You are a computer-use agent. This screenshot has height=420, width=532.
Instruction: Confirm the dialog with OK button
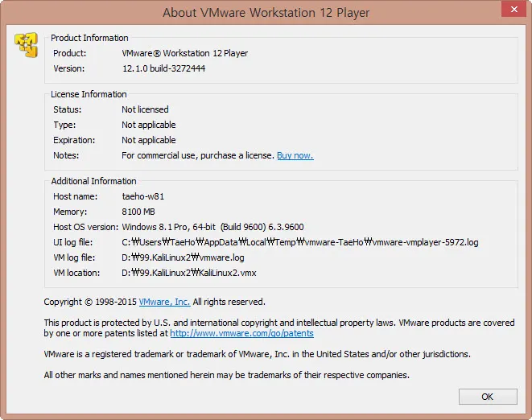pos(488,397)
